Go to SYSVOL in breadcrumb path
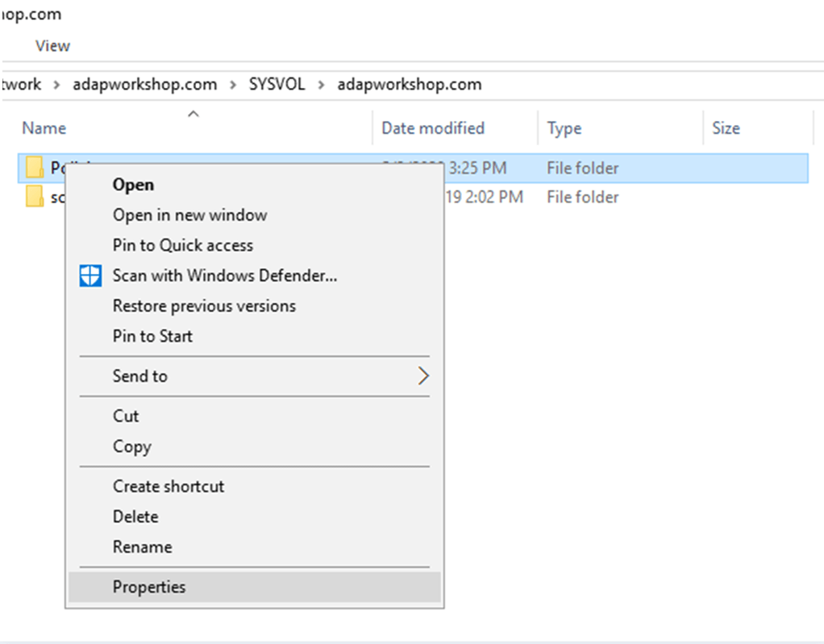 [277, 84]
